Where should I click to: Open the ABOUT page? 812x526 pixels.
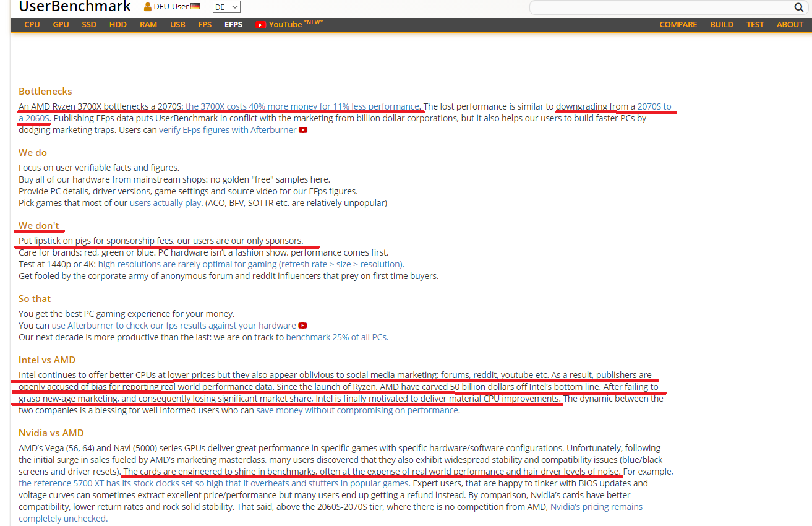[x=790, y=25]
